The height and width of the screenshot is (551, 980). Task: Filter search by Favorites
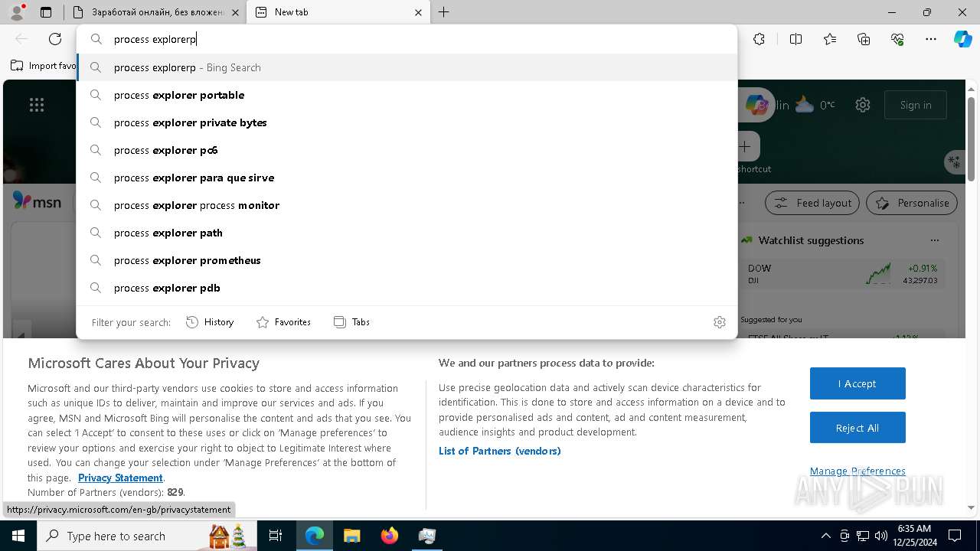pyautogui.click(x=283, y=322)
